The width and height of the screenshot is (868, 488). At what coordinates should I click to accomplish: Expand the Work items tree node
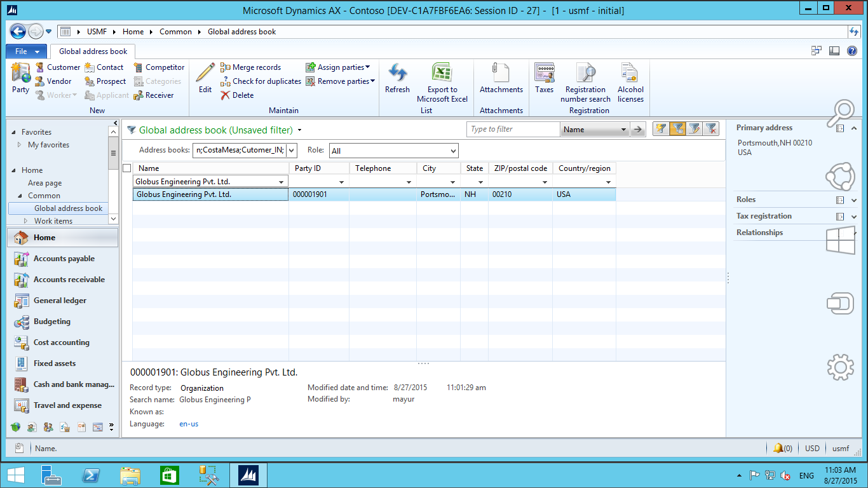[26, 221]
